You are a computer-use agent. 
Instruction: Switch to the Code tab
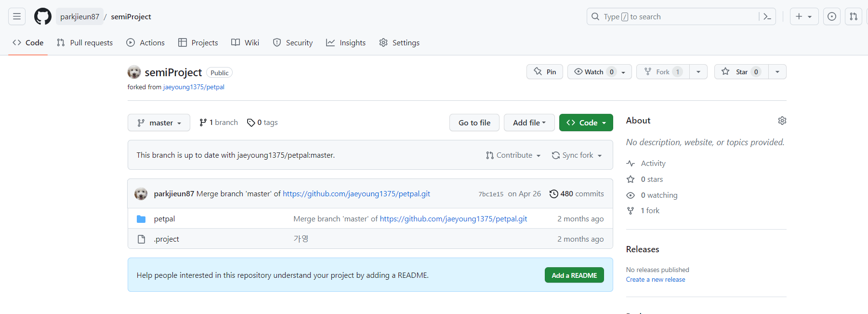(x=28, y=42)
